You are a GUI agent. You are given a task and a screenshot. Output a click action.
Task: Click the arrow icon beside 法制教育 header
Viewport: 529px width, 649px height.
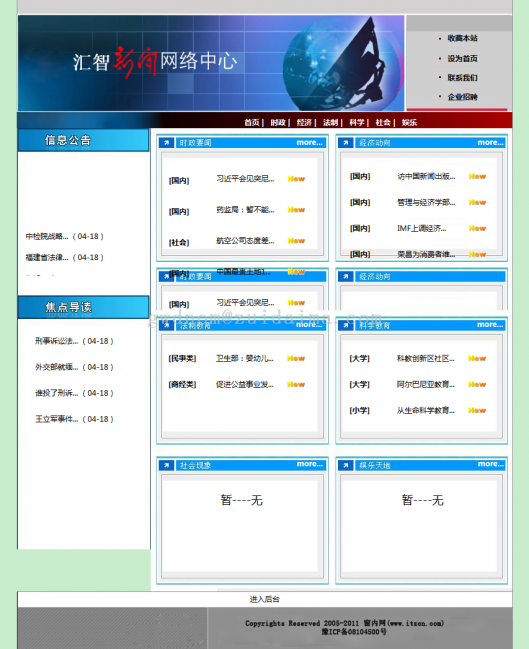(166, 326)
